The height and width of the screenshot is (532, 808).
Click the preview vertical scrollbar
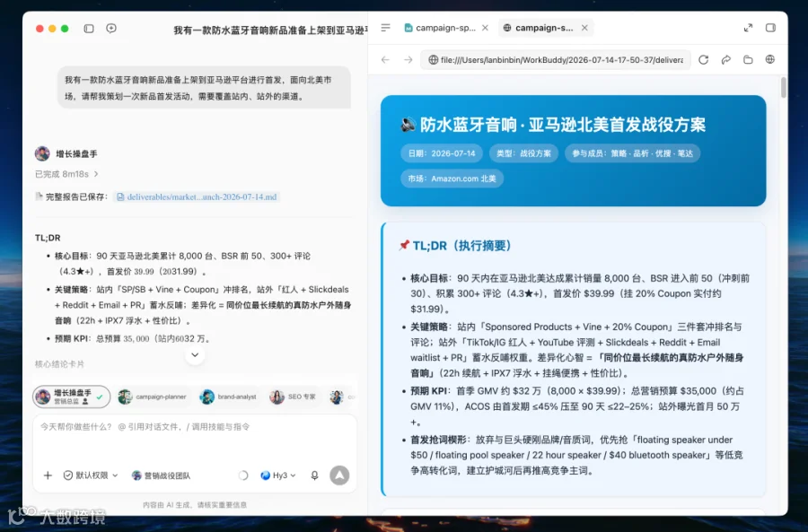783,88
